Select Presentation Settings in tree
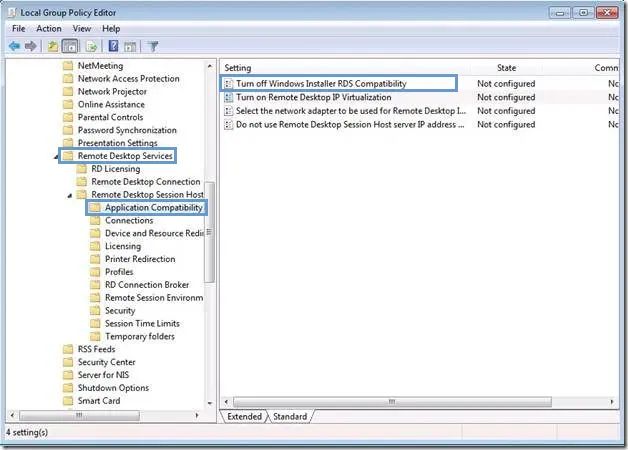The image size is (628, 450). tap(117, 143)
